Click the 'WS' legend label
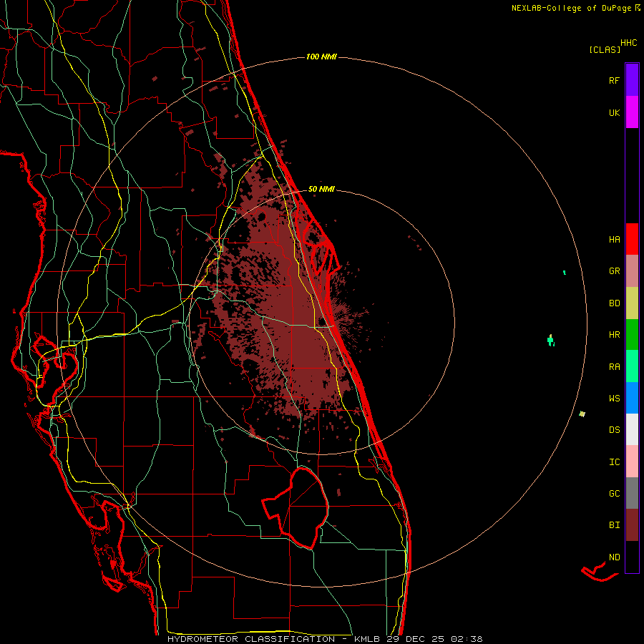Viewport: 644px width, 644px height. point(614,399)
